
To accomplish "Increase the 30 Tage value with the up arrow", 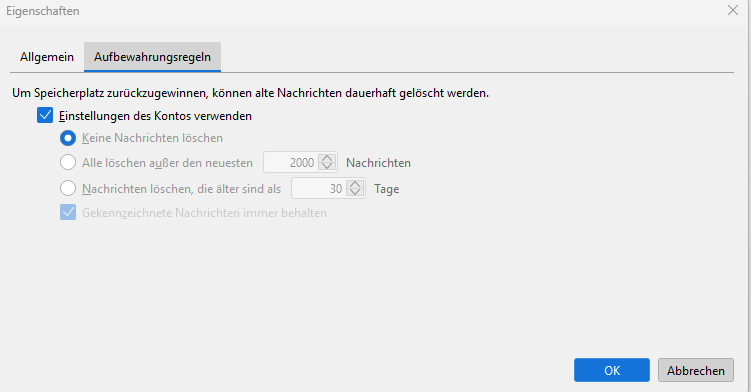I will (355, 184).
